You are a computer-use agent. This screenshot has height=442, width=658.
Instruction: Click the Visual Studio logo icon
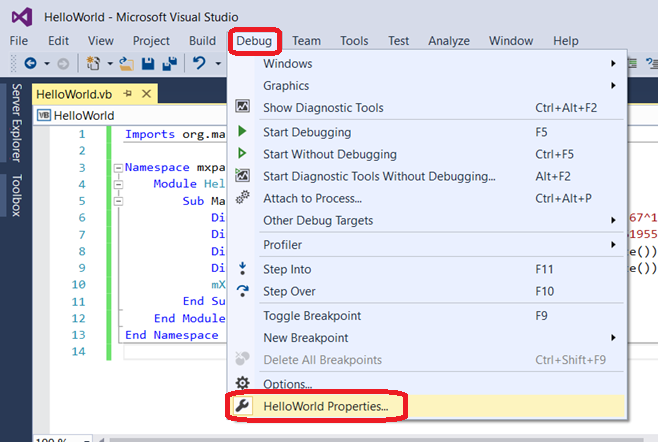(22, 17)
